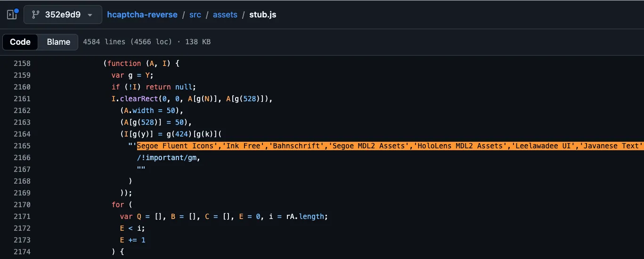
Task: Click the "if (!I) return null;" code line
Action: 154,87
